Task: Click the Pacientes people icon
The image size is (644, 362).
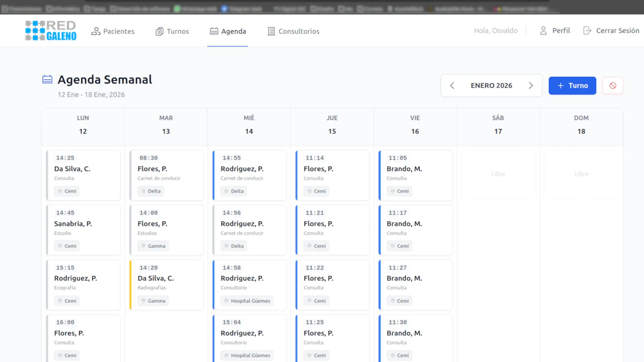Action: coord(96,31)
